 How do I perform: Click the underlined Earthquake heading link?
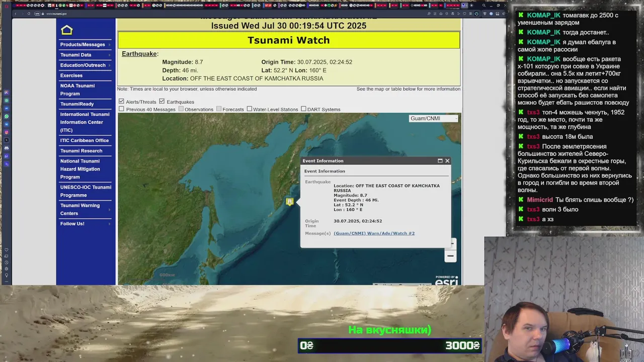pyautogui.click(x=139, y=54)
